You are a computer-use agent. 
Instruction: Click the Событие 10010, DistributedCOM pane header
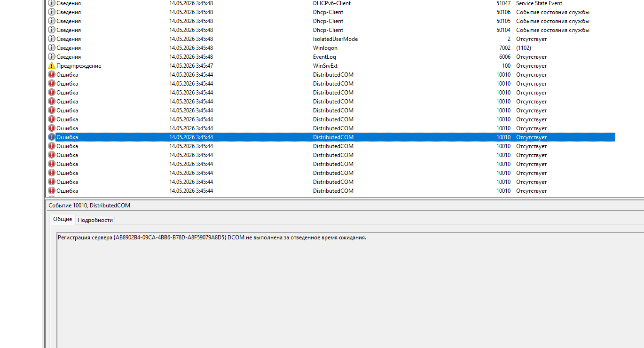pyautogui.click(x=89, y=206)
